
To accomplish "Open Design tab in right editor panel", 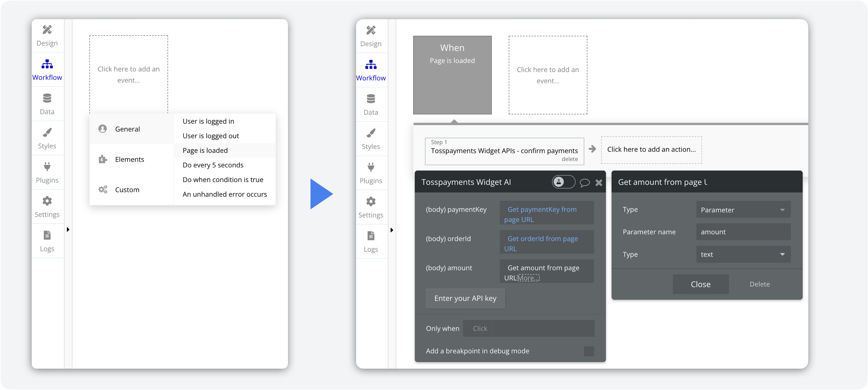I will tap(371, 36).
